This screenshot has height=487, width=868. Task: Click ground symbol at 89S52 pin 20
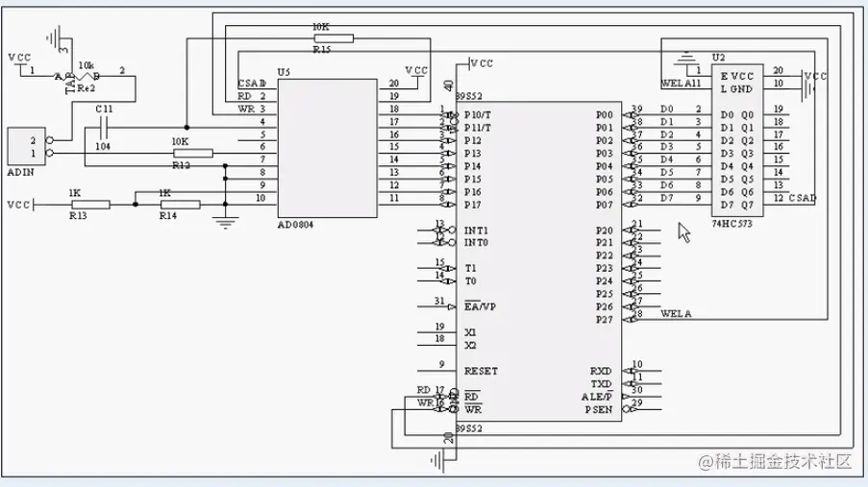click(x=437, y=460)
